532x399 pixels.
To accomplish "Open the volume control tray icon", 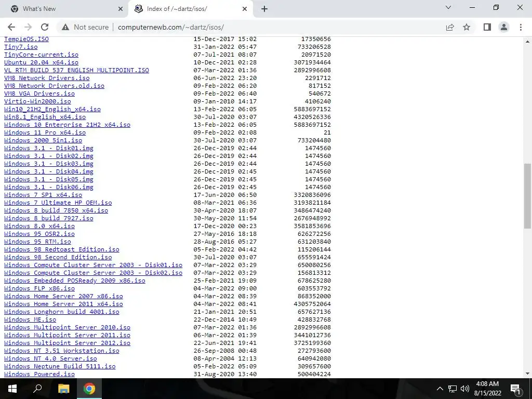I will [x=465, y=389].
